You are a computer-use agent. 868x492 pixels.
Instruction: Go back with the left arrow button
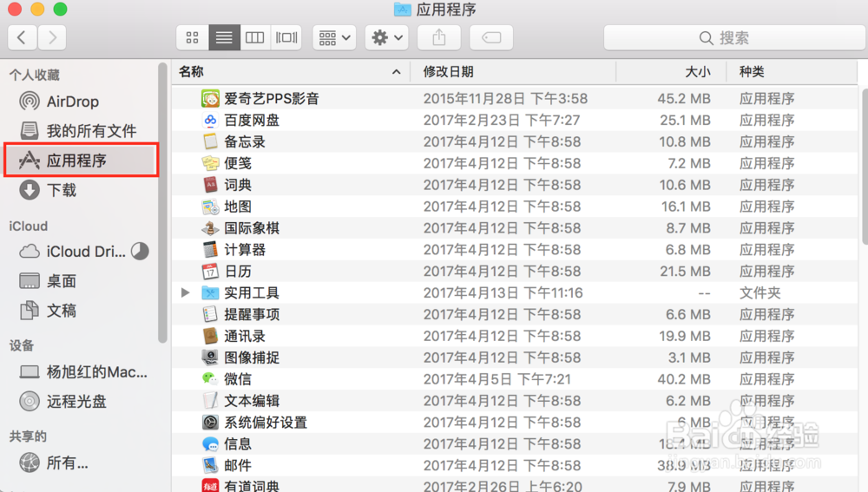[x=23, y=37]
